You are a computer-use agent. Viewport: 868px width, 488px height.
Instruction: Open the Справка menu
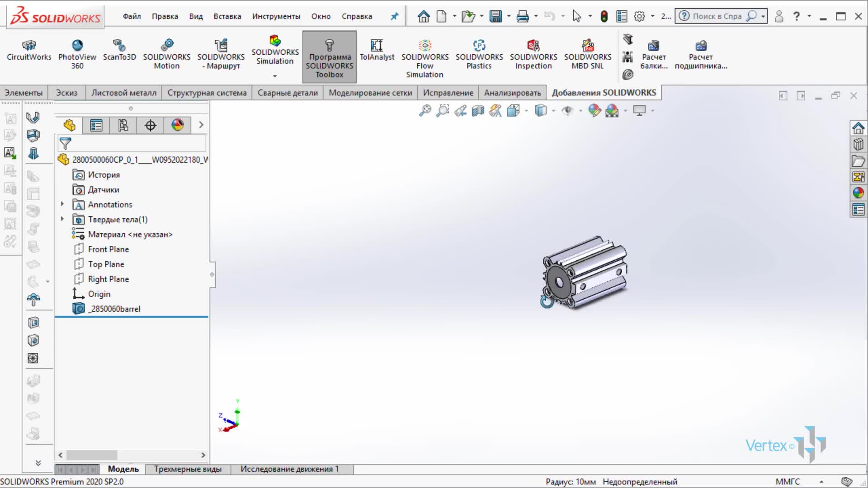tap(357, 16)
